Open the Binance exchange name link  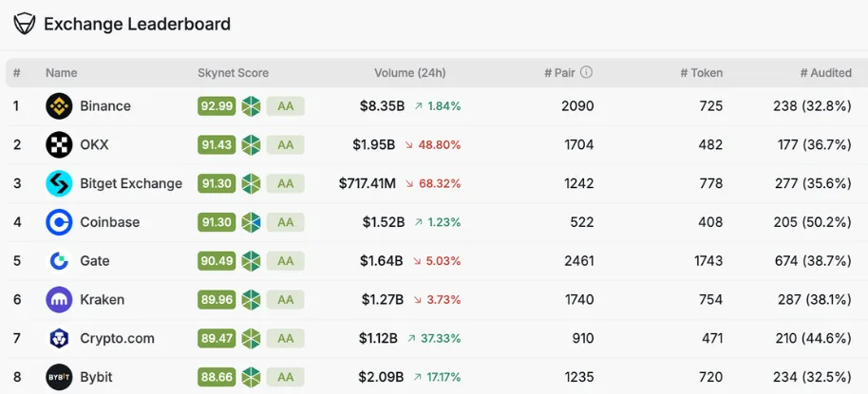coord(105,106)
